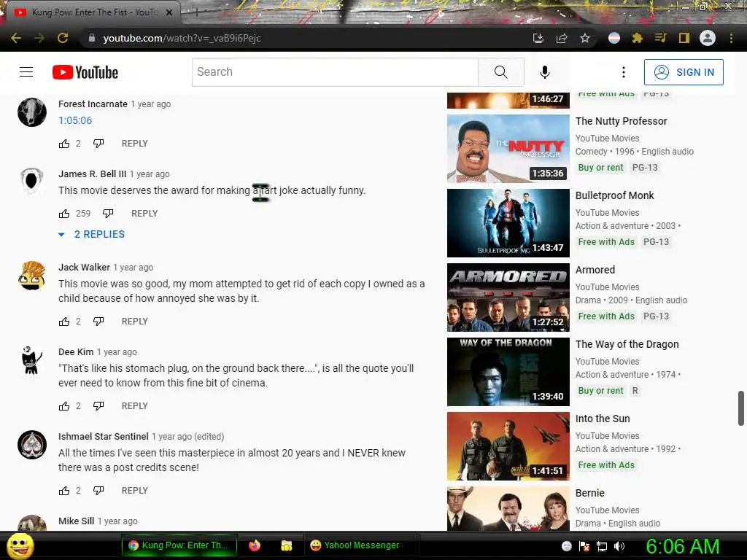
Task: Click The Way of the Dragon title
Action: coord(627,344)
